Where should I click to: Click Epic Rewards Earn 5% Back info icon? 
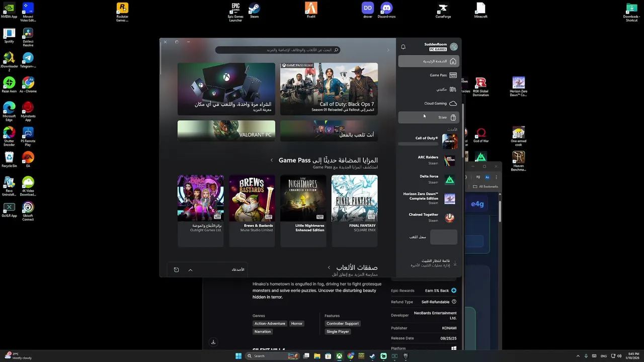454,291
